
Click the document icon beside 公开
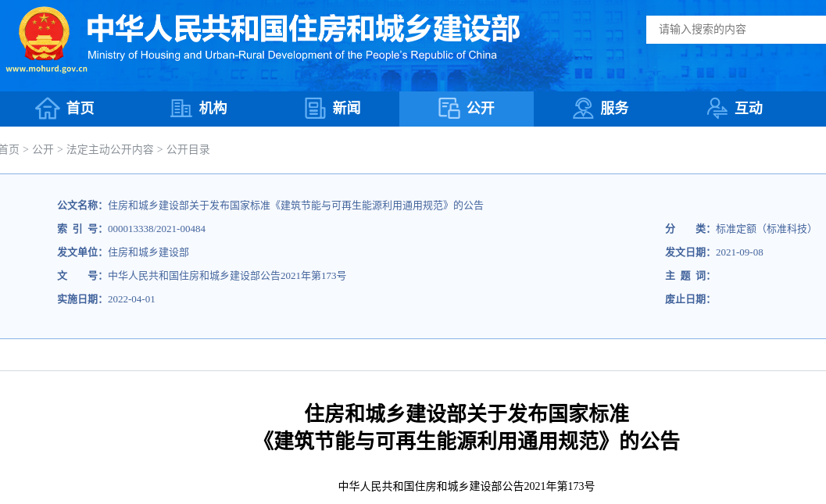point(449,109)
